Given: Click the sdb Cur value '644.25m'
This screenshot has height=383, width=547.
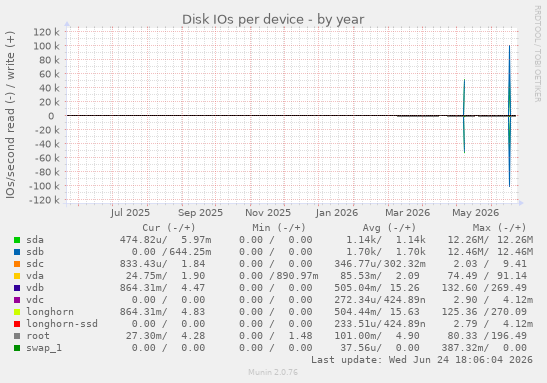Looking at the screenshot, I should click(190, 252).
